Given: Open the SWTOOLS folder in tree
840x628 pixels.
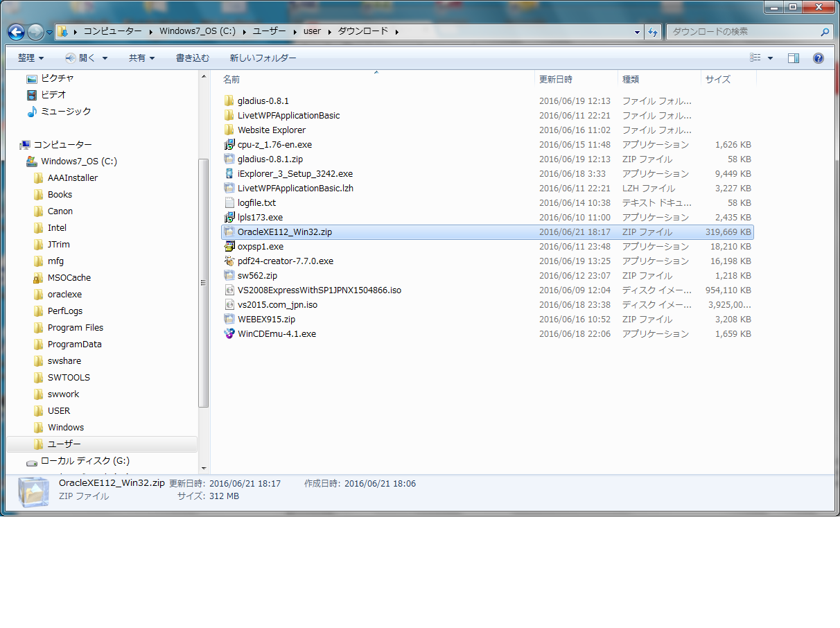Looking at the screenshot, I should pyautogui.click(x=69, y=377).
